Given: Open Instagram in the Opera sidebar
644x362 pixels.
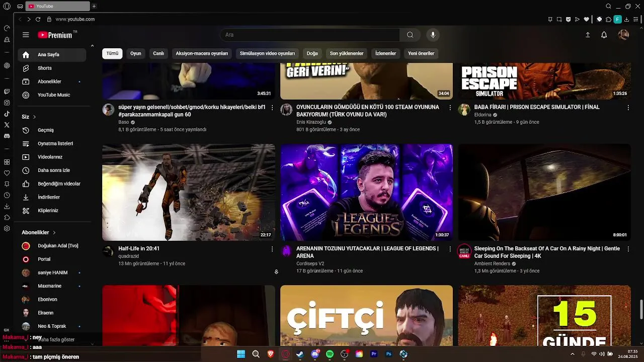Looking at the screenshot, I should click(7, 103).
